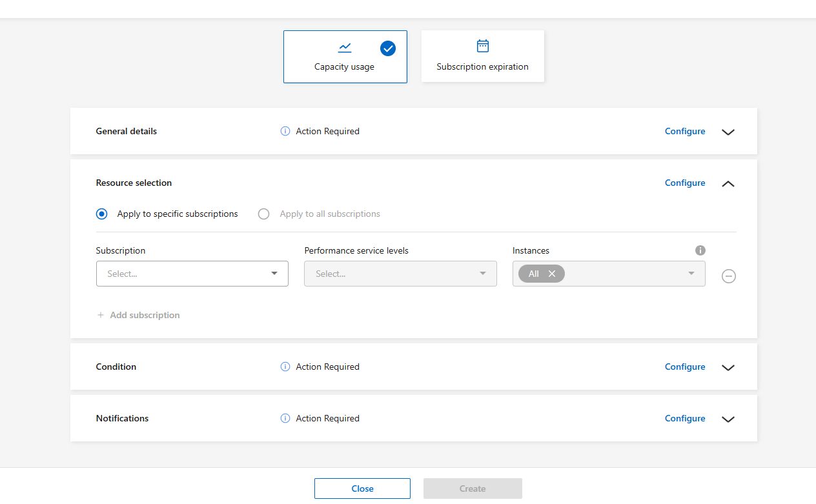Image resolution: width=816 pixels, height=504 pixels.
Task: Open the Subscription dropdown
Action: coord(192,274)
